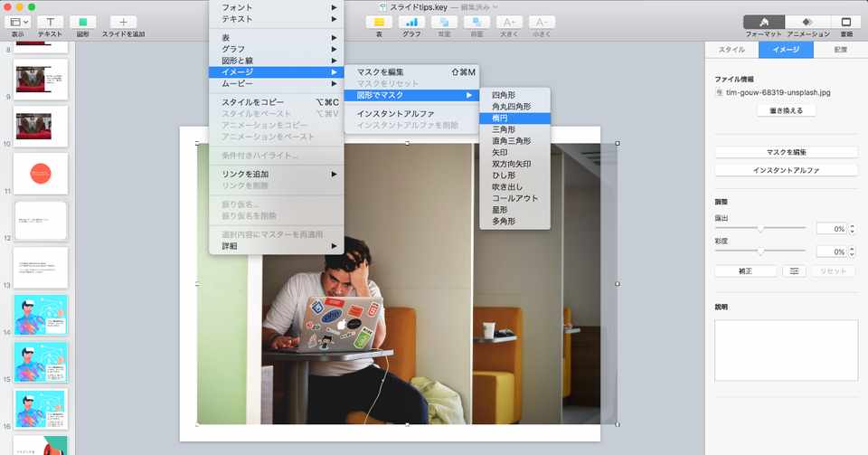Screen dimensions: 868x455
Task: Expand the リンクを追加 submenu
Action: (277, 174)
